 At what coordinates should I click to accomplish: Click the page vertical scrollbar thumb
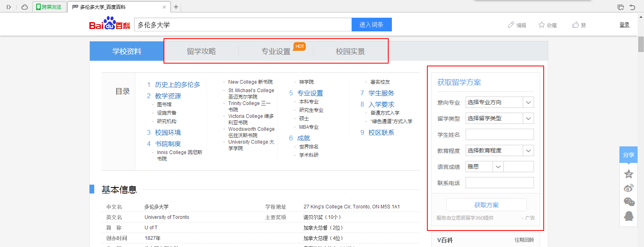pos(641,44)
